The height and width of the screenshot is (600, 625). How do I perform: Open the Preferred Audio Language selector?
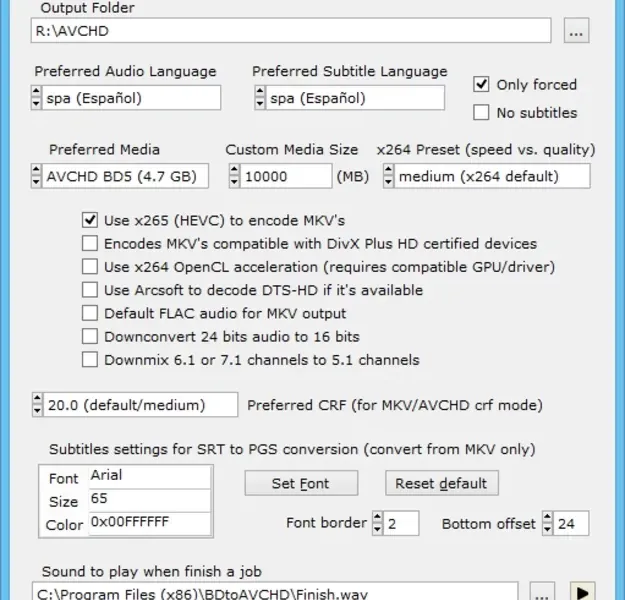click(37, 98)
